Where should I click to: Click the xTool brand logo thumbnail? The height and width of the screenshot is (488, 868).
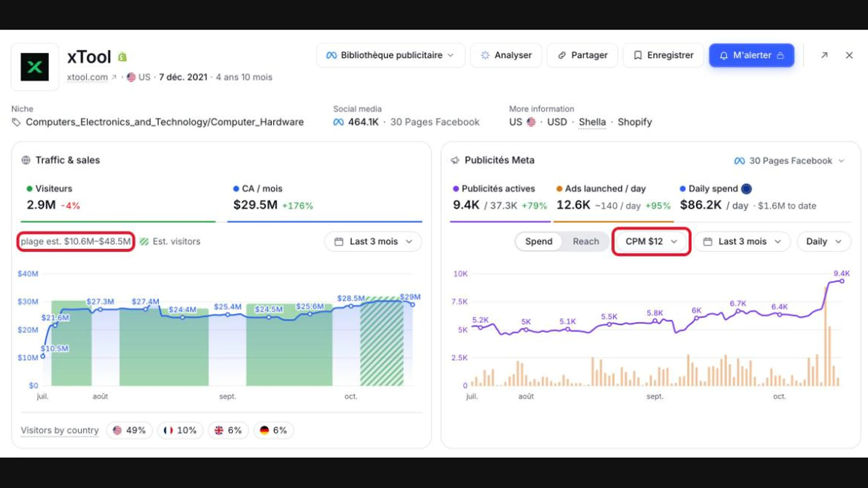tap(35, 67)
